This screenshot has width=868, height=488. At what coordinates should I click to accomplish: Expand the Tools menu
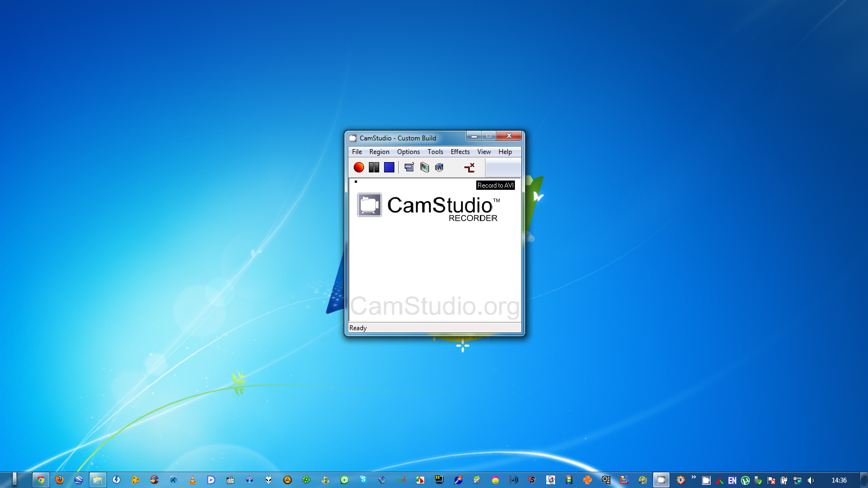pos(435,152)
